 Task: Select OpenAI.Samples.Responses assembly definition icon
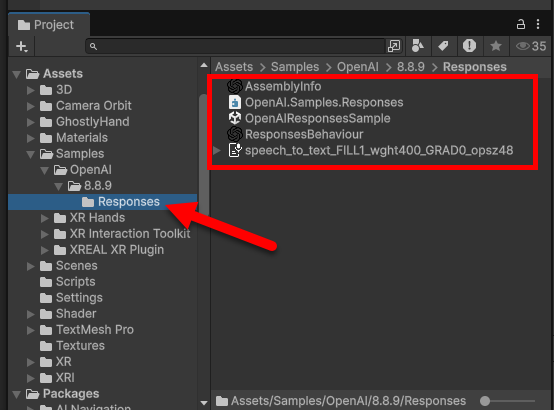(235, 102)
